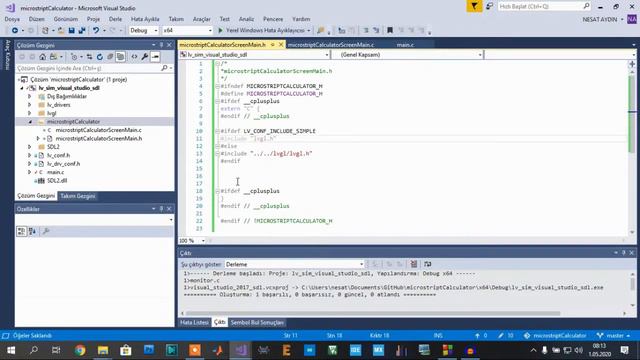640x360 pixels.
Task: Select lv_conf.h in the solution tree
Action: point(58,156)
